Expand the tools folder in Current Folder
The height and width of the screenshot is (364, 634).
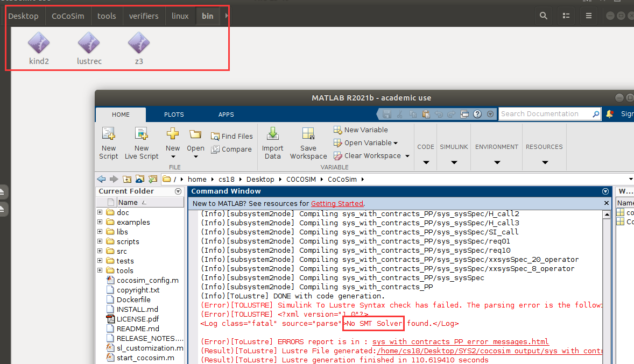[x=99, y=270]
